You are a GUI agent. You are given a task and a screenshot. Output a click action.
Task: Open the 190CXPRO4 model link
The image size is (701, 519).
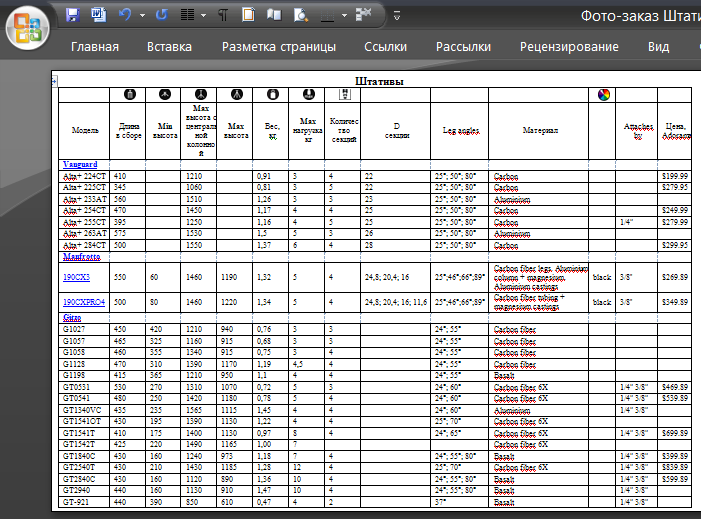[84, 302]
